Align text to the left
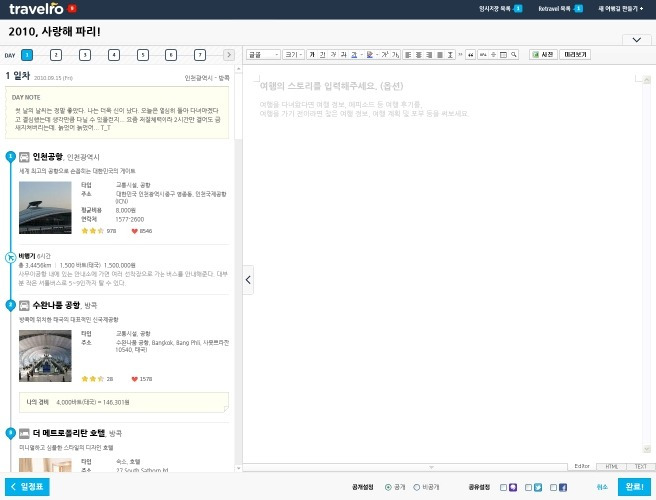Screen dimensions: 656x500 tap(408, 55)
